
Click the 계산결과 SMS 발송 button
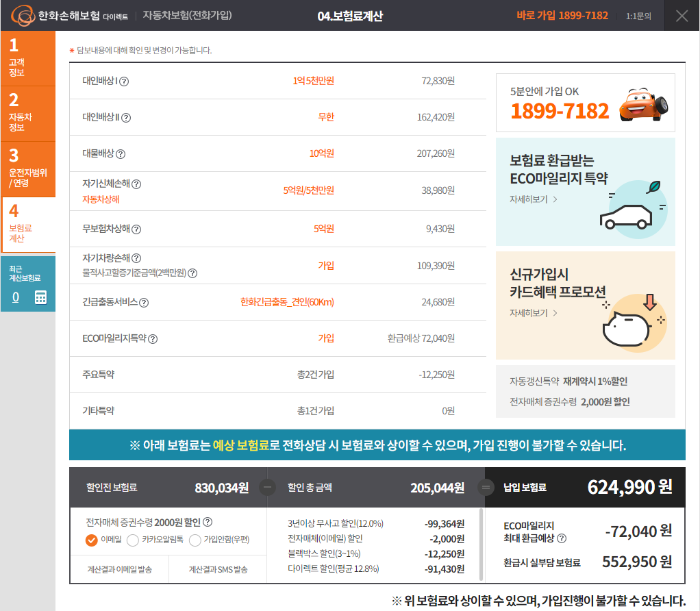click(x=218, y=569)
